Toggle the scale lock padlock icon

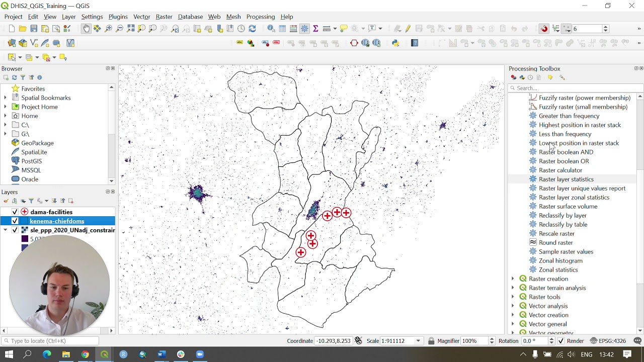[x=431, y=341]
